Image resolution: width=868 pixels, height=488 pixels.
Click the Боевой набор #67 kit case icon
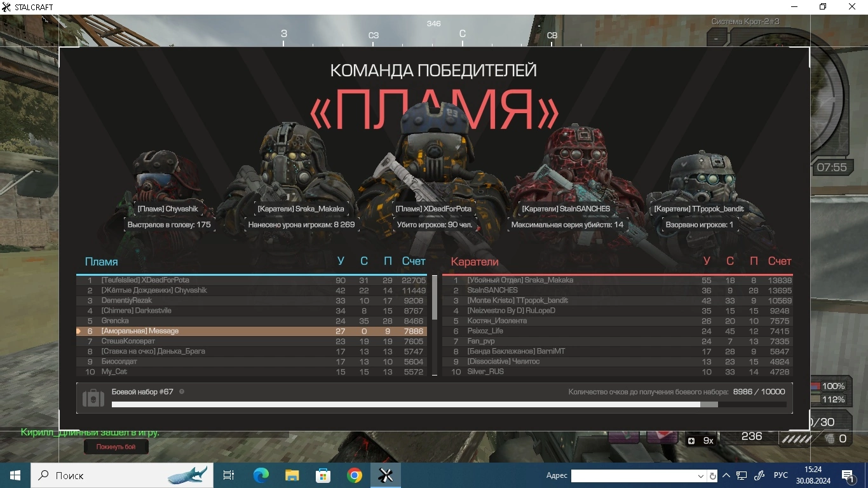(93, 398)
